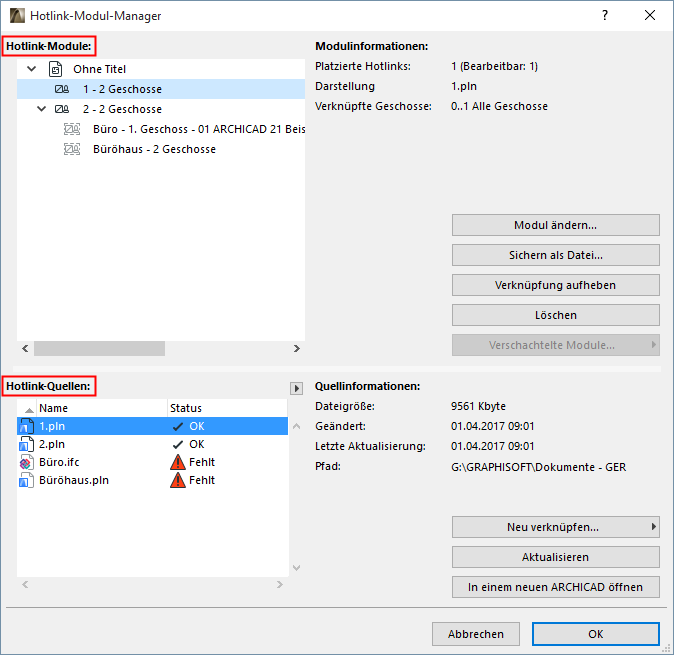This screenshot has height=655, width=674.
Task: Collapse the Ohne Titel tree node
Action: 31,68
